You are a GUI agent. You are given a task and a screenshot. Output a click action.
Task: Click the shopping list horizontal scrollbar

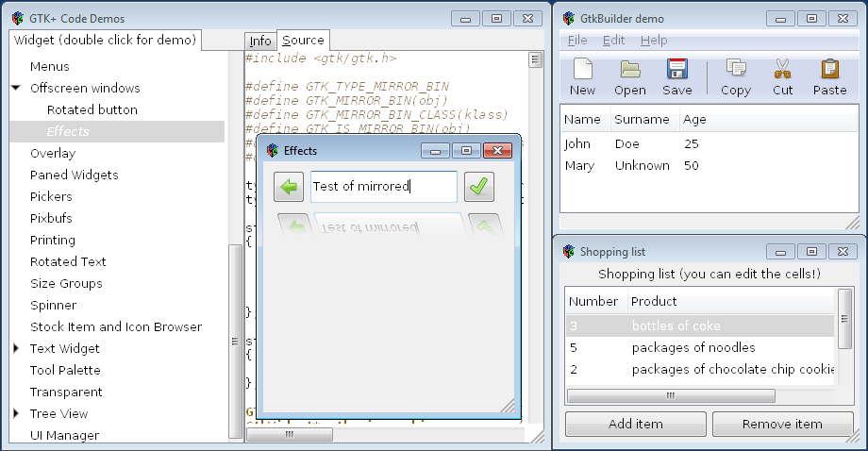[x=671, y=396]
